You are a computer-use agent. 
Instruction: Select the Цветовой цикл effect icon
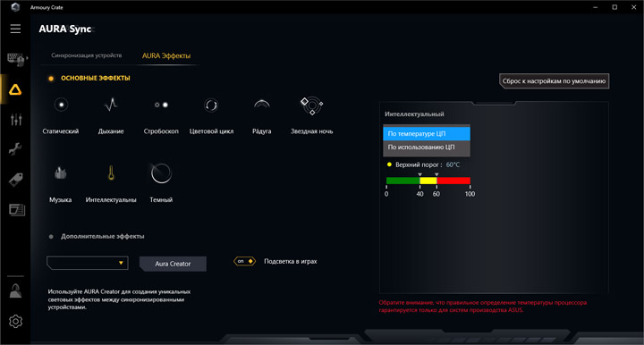pos(211,105)
